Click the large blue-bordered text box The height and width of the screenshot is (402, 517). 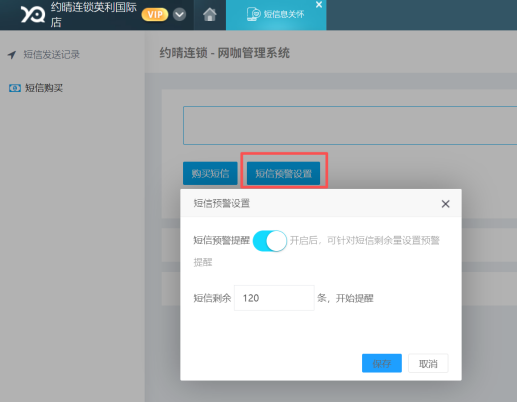pos(350,125)
